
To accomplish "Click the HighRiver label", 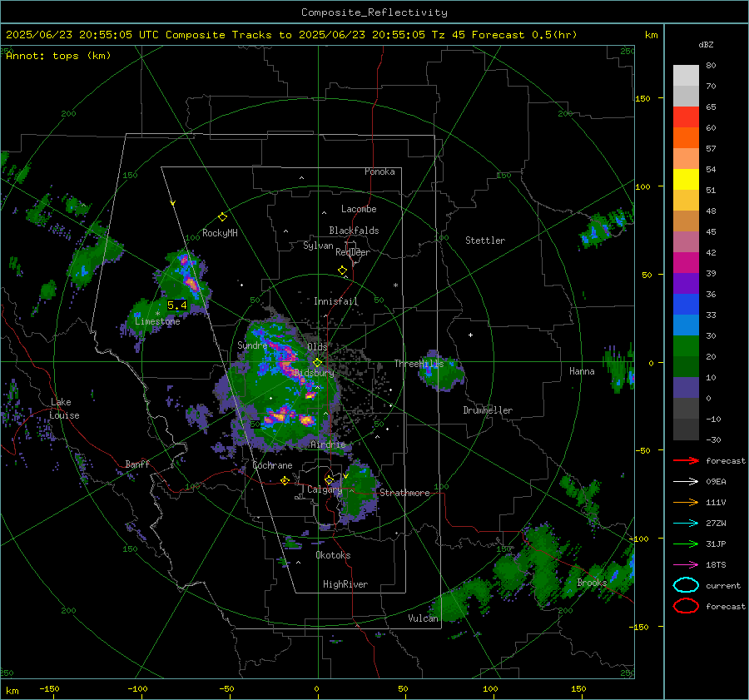I will [345, 584].
